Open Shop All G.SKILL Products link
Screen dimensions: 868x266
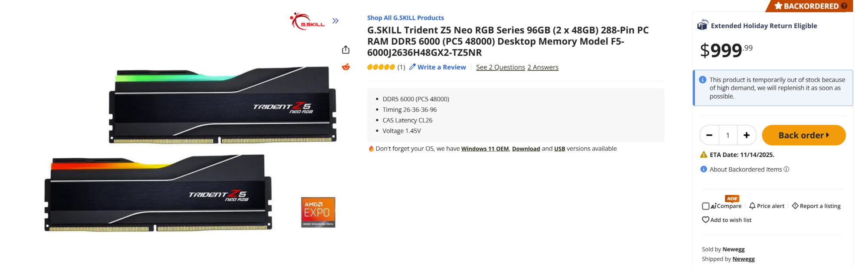(405, 18)
